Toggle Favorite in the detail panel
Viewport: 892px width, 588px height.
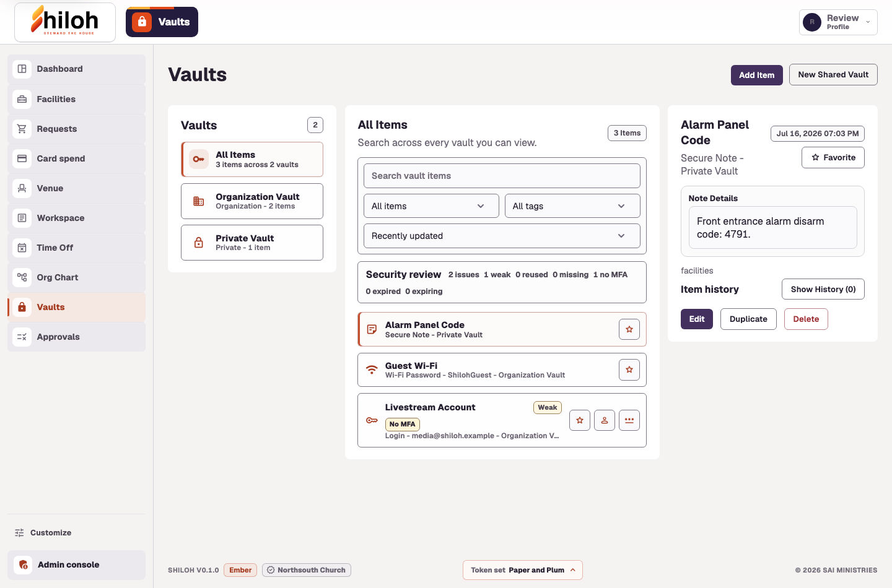(833, 157)
